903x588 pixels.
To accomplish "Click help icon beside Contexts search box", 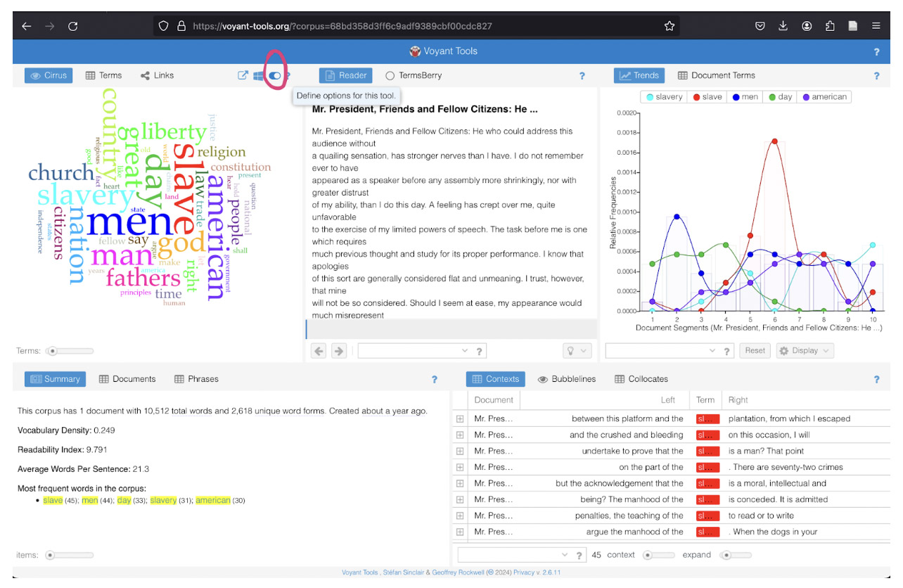I will [579, 556].
